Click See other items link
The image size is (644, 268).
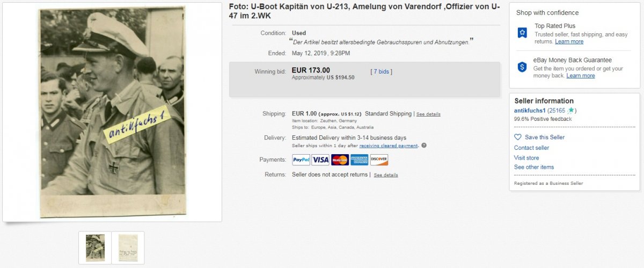pyautogui.click(x=534, y=167)
